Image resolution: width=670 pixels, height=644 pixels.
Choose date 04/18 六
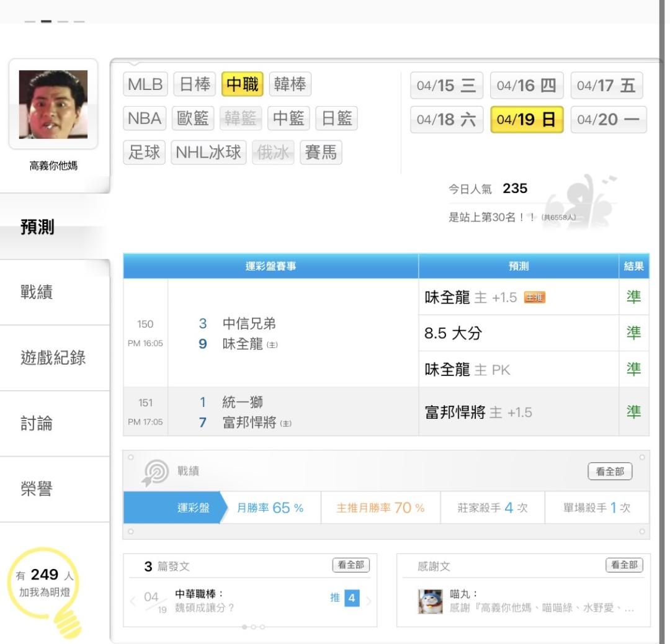(447, 120)
